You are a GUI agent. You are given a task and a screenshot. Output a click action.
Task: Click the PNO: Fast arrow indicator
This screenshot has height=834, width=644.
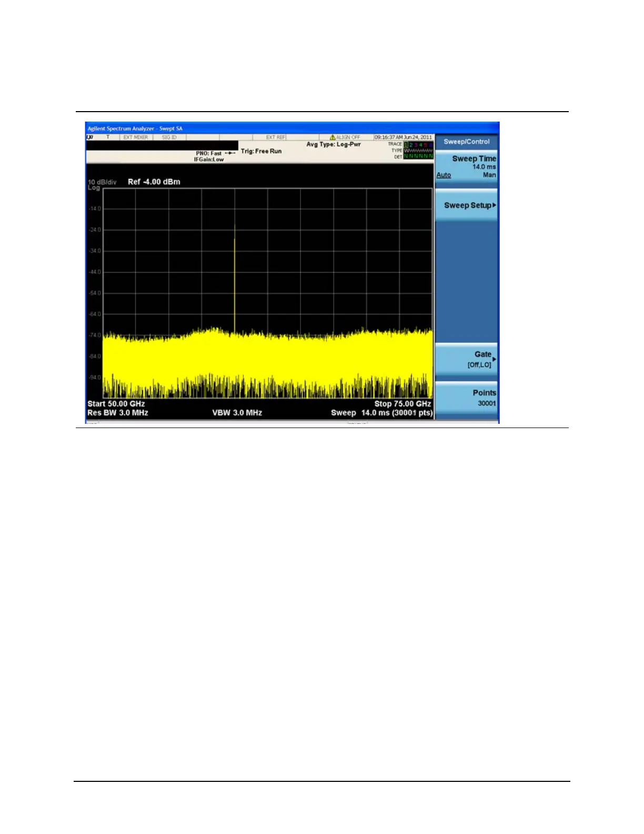coord(230,153)
